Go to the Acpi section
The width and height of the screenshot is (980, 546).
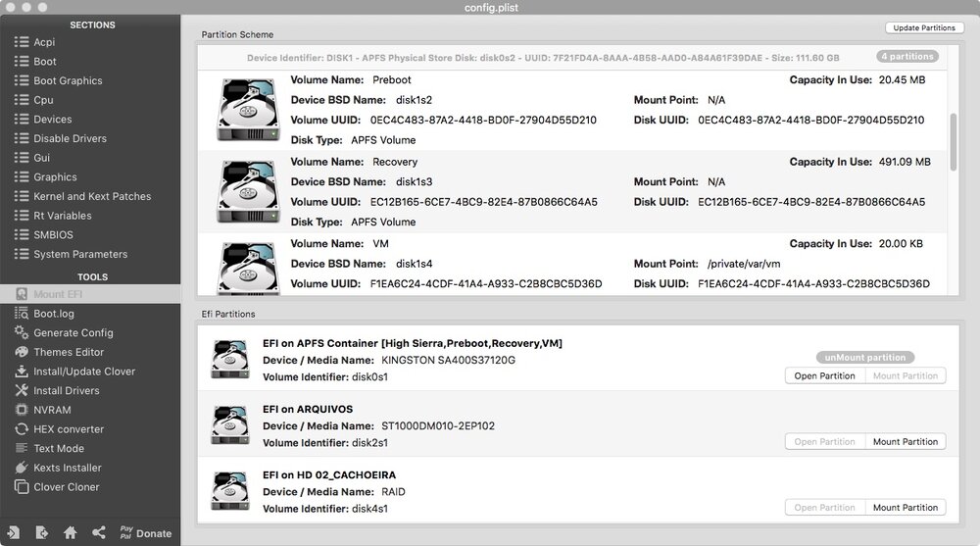[x=45, y=42]
